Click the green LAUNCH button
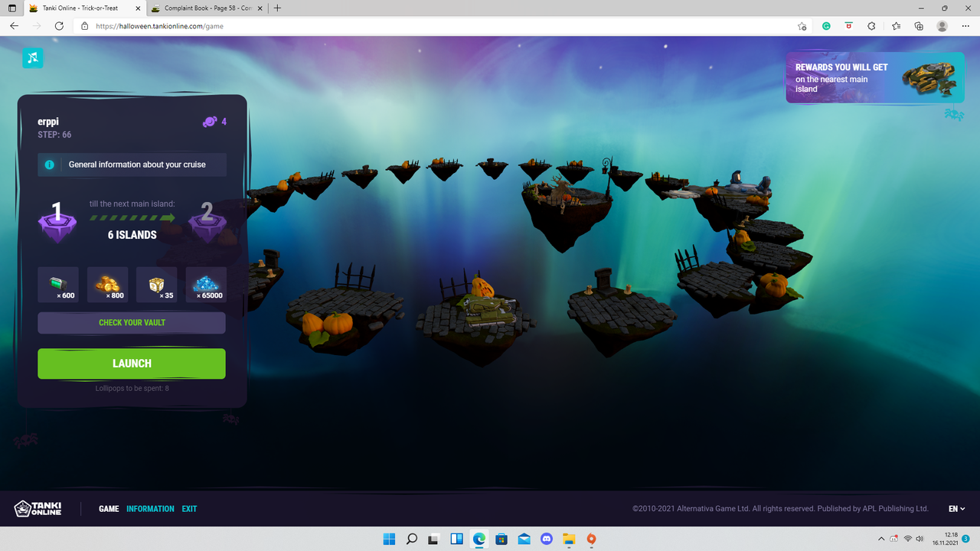Screen dimensions: 980x551 132,364
